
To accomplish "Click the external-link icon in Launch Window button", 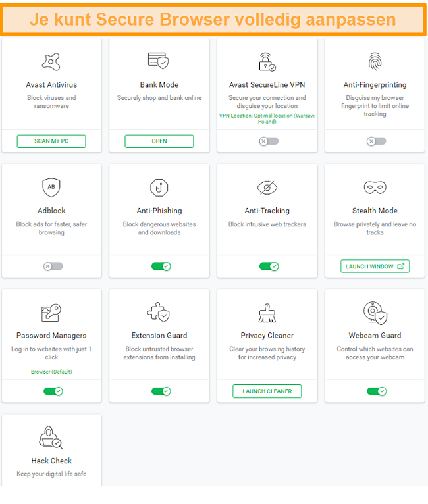I will 400,266.
